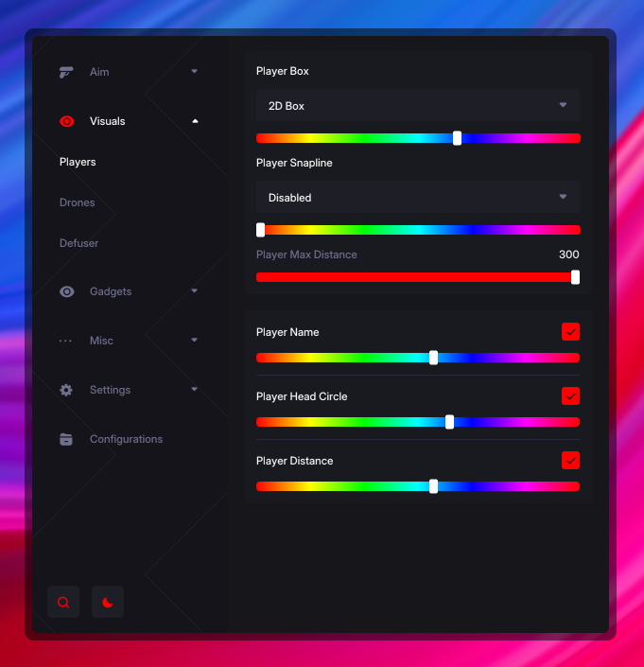Click the gear icon beside Settings
Image resolution: width=644 pixels, height=667 pixels.
pyautogui.click(x=66, y=390)
